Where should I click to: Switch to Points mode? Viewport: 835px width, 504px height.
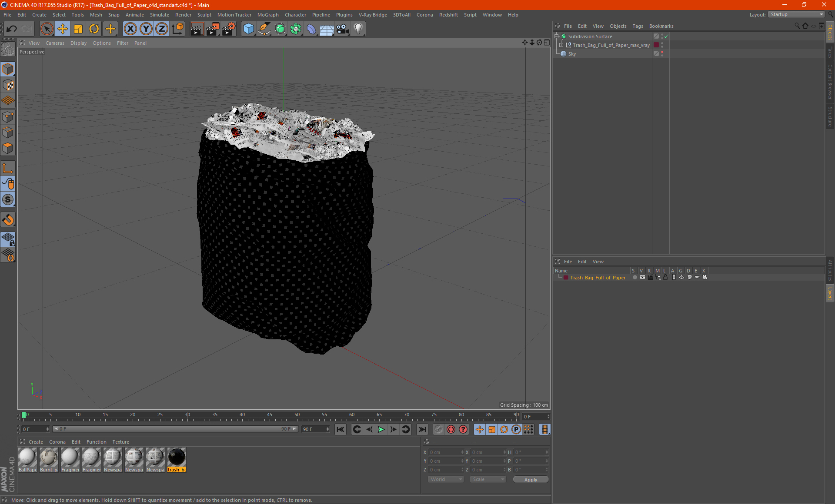tap(8, 117)
